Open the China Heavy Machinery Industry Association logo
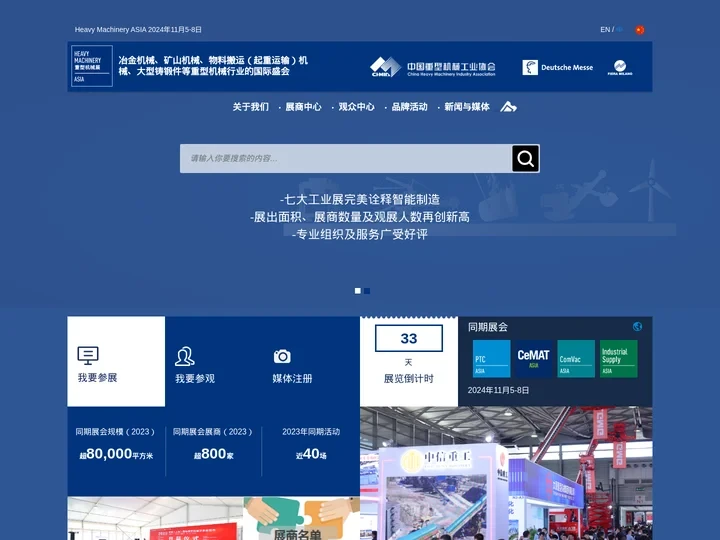The height and width of the screenshot is (540, 720). pyautogui.click(x=433, y=67)
